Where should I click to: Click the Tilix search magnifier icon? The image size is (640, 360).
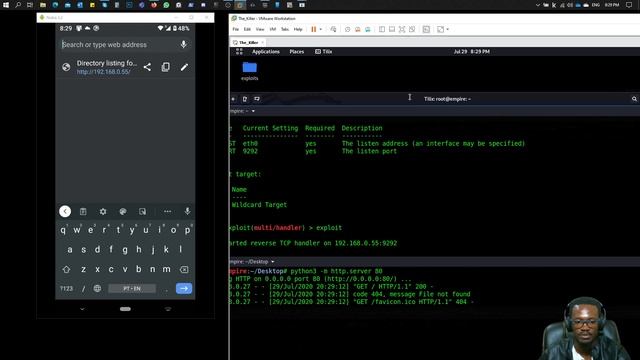634,99
